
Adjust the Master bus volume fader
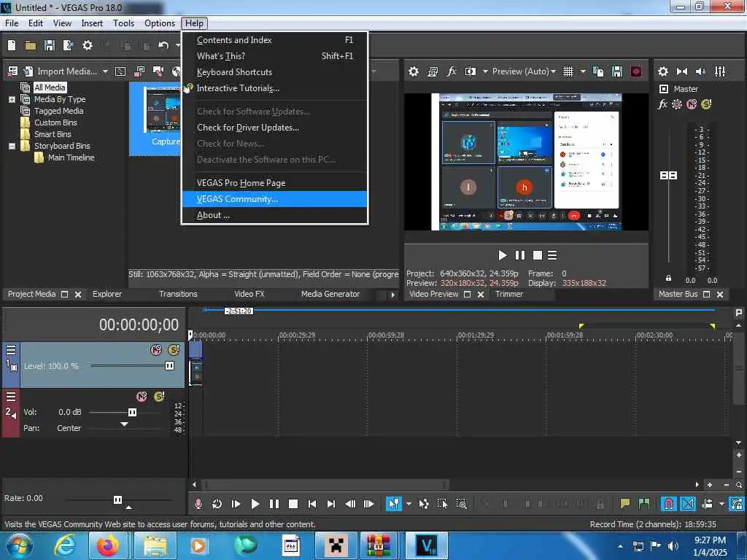[x=668, y=175]
